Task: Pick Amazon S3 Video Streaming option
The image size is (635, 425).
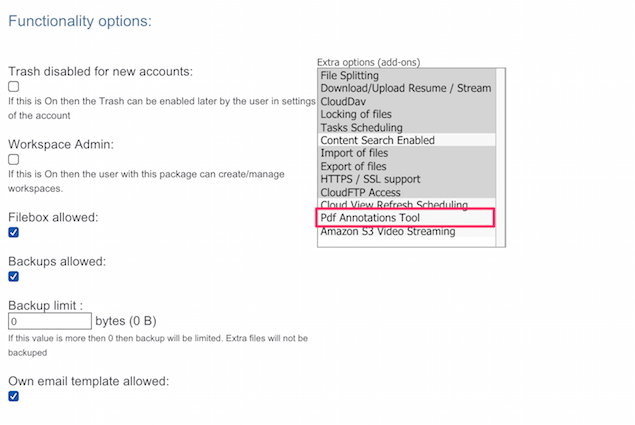Action: tap(388, 232)
